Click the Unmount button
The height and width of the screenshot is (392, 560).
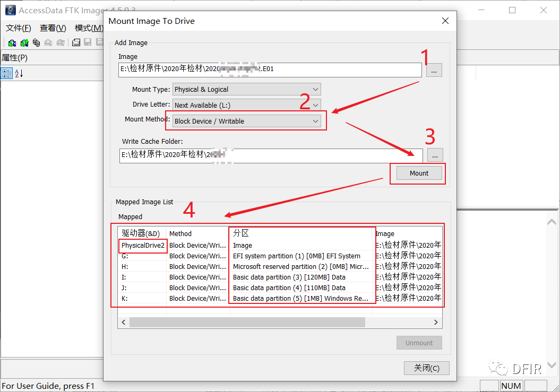pyautogui.click(x=419, y=343)
